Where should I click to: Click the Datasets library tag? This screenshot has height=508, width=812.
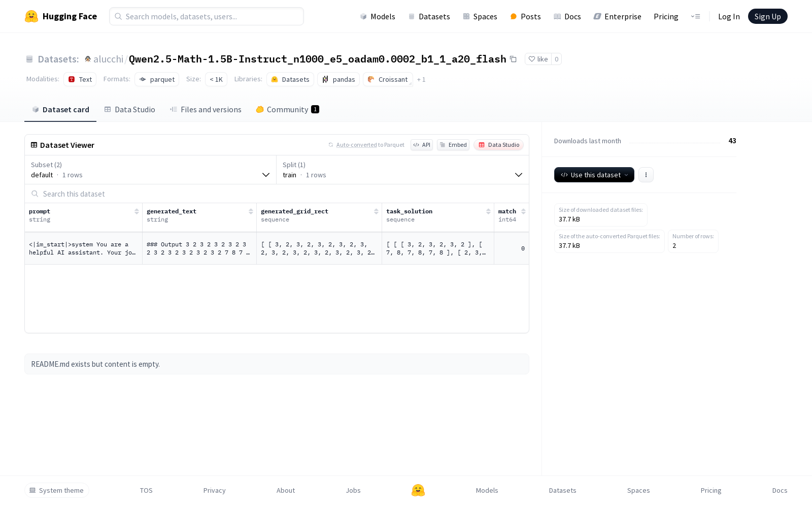[290, 79]
